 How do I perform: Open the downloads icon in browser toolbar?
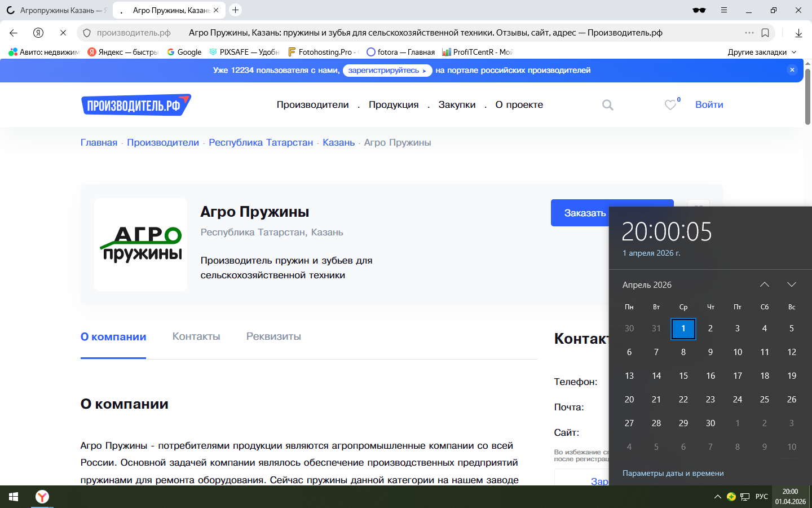click(x=798, y=33)
